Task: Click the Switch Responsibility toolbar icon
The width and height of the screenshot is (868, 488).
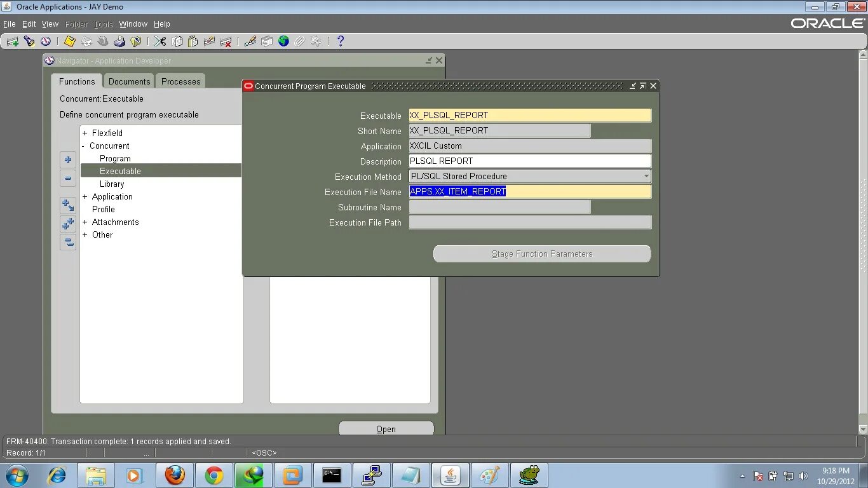Action: [103, 41]
